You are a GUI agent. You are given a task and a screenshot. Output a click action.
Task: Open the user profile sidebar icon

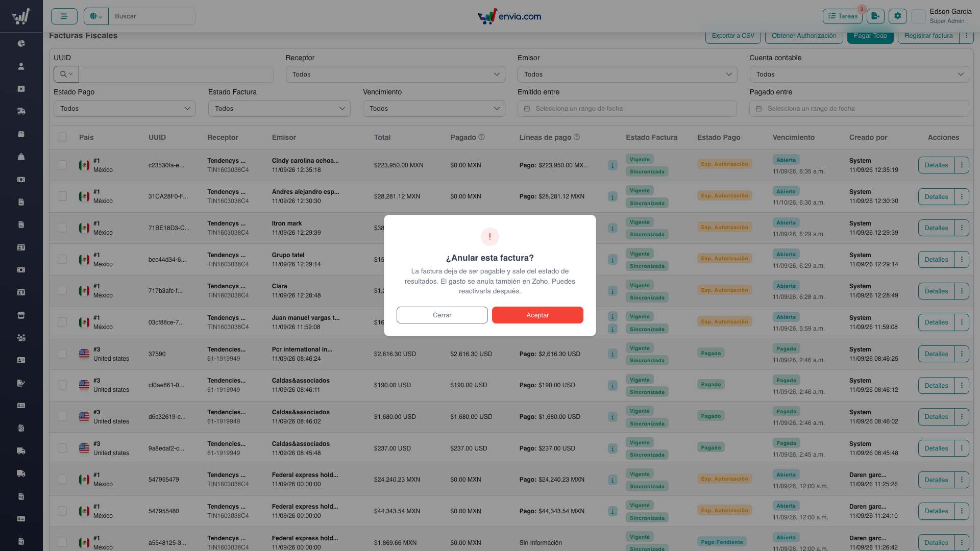[x=21, y=66]
